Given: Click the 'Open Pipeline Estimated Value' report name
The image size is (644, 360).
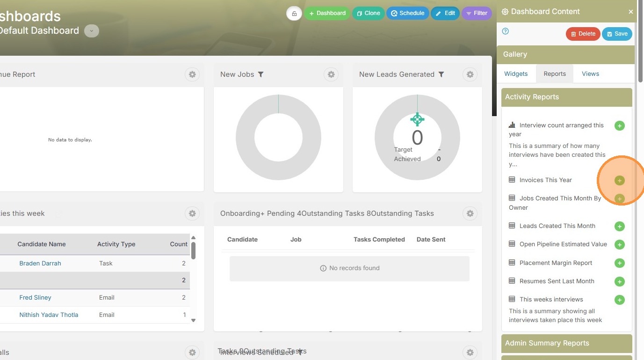Looking at the screenshot, I should (x=563, y=244).
